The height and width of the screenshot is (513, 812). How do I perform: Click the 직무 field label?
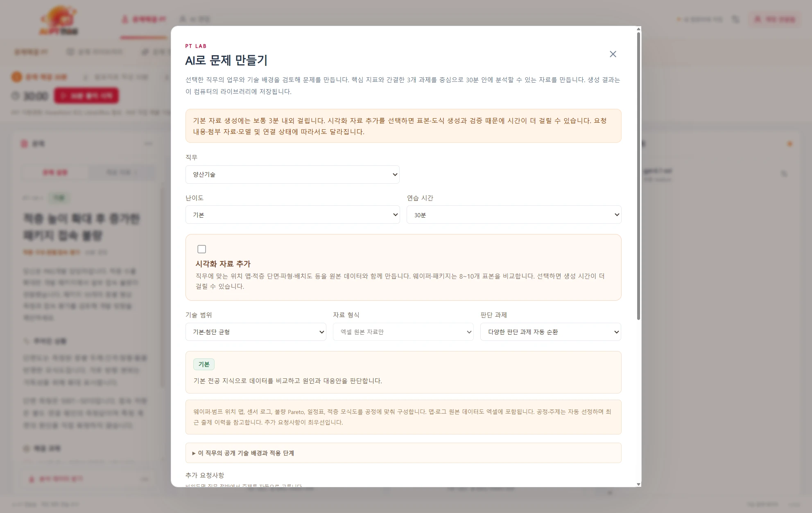191,157
